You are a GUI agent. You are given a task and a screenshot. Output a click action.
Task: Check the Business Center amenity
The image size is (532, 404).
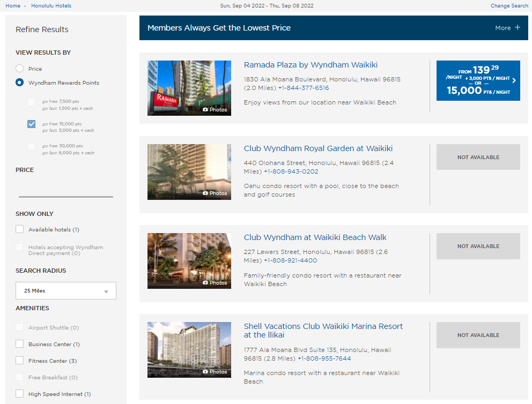(20, 344)
